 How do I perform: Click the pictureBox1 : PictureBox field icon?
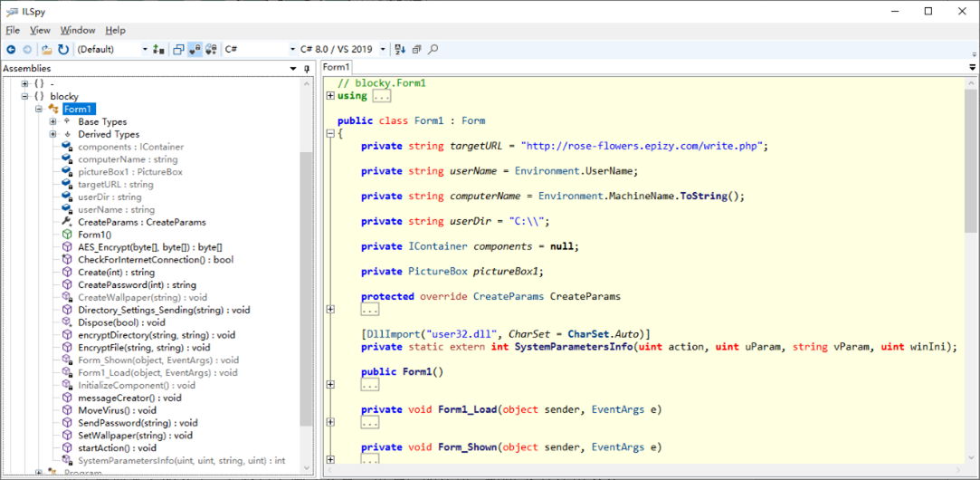pyautogui.click(x=68, y=171)
